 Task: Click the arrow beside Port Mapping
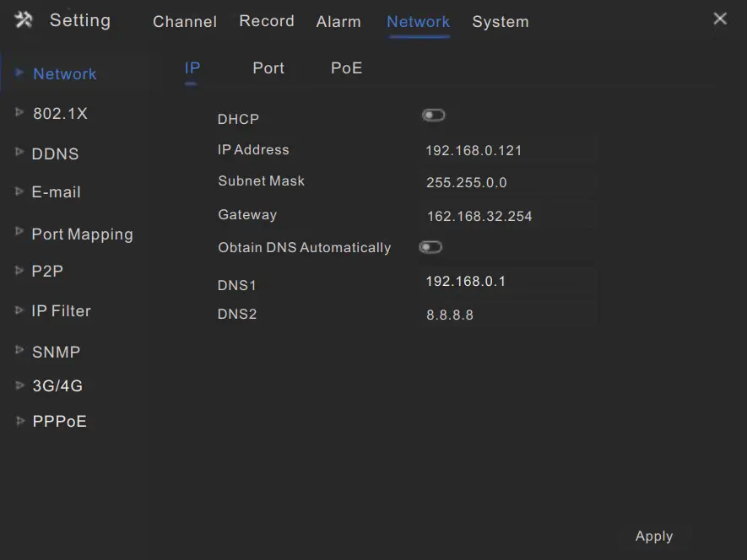point(19,231)
